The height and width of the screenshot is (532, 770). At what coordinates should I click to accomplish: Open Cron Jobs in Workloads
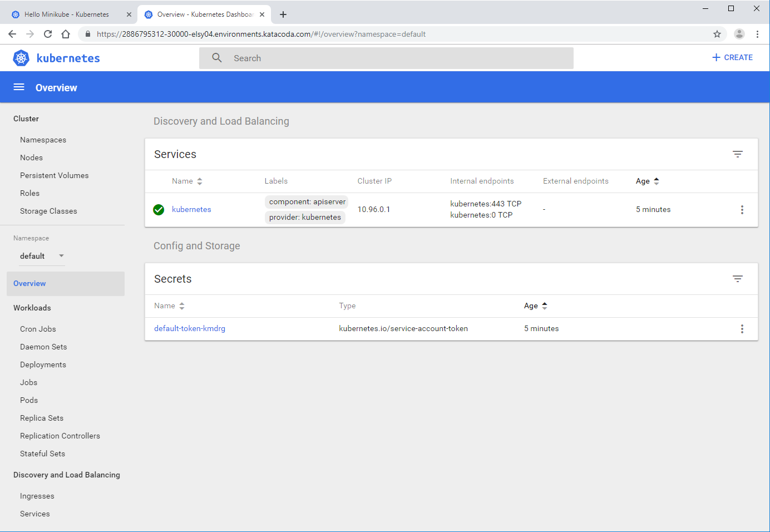[x=38, y=329]
